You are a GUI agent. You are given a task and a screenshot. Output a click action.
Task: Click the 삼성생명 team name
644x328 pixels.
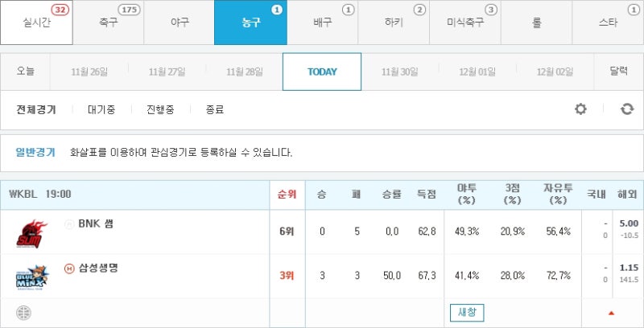[98, 267]
